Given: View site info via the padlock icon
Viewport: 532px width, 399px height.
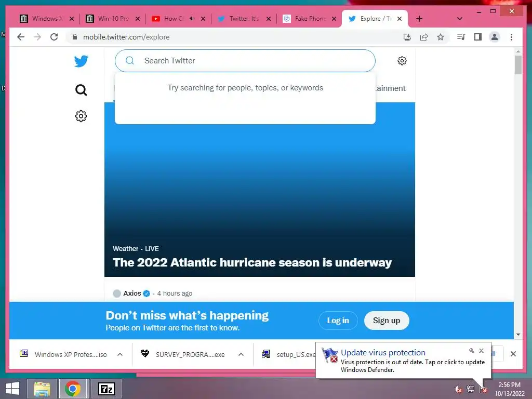Looking at the screenshot, I should coord(75,37).
